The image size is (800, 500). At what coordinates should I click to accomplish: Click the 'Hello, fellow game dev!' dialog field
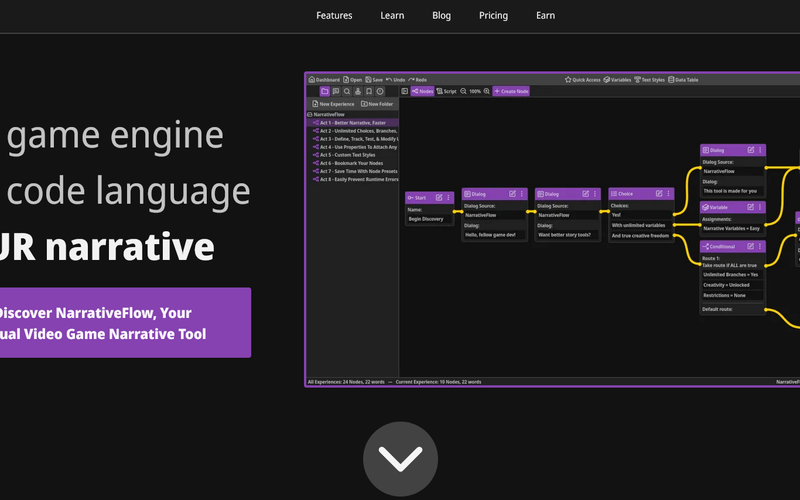[x=494, y=235]
